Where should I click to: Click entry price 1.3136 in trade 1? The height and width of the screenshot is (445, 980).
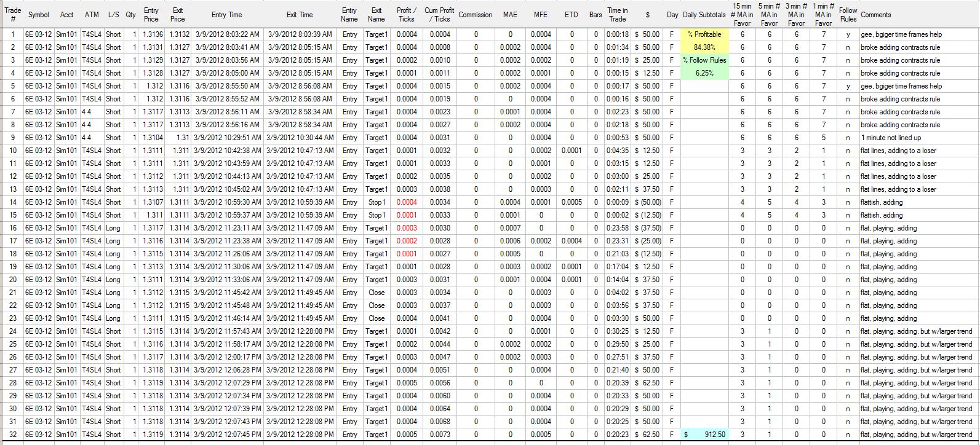tap(152, 34)
